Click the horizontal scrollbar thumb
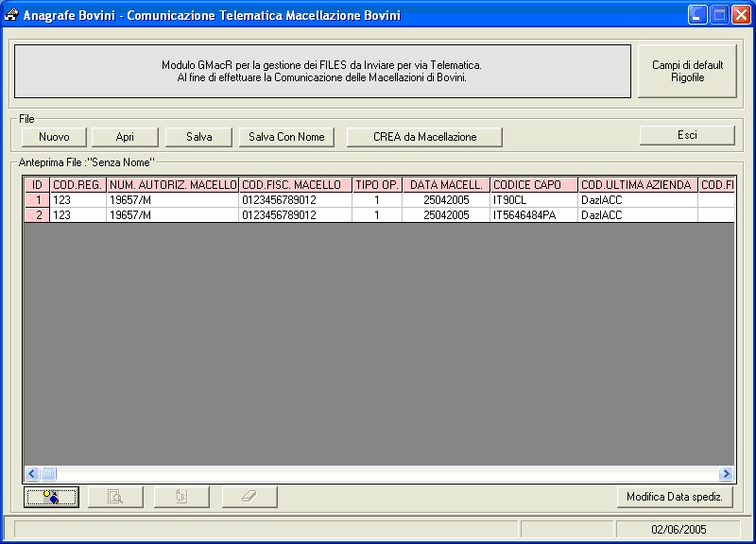The height and width of the screenshot is (544, 756). tap(48, 474)
